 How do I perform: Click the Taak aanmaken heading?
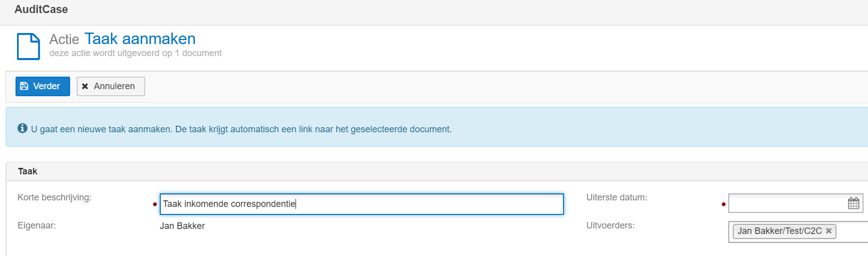pos(140,39)
